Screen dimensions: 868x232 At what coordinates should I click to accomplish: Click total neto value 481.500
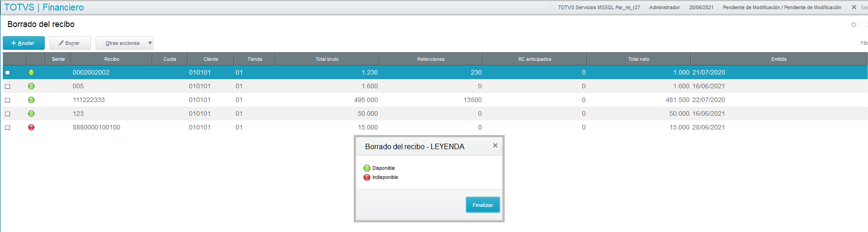tap(678, 100)
